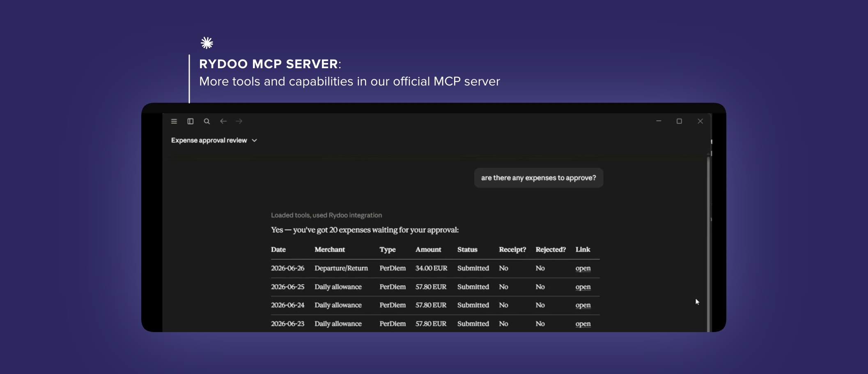Minimize the chat window
The height and width of the screenshot is (374, 868).
pyautogui.click(x=659, y=121)
